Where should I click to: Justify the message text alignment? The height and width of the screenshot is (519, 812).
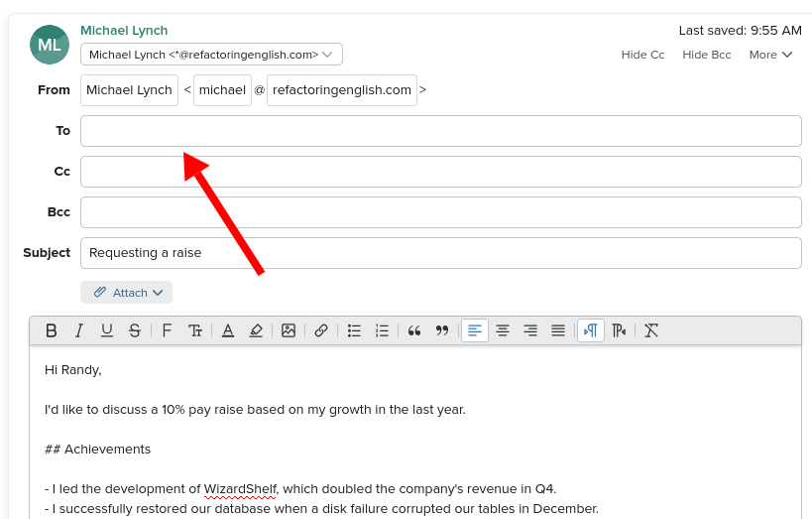click(x=558, y=330)
